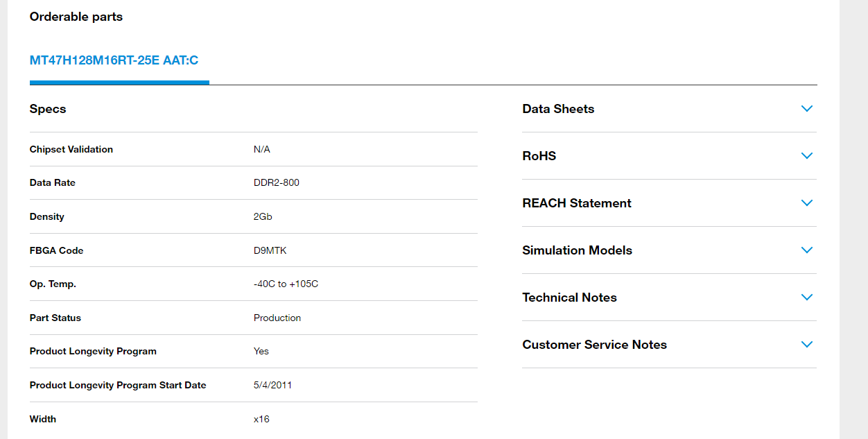Click the Op. Temp. label
Viewport: 868px width, 439px height.
[53, 284]
